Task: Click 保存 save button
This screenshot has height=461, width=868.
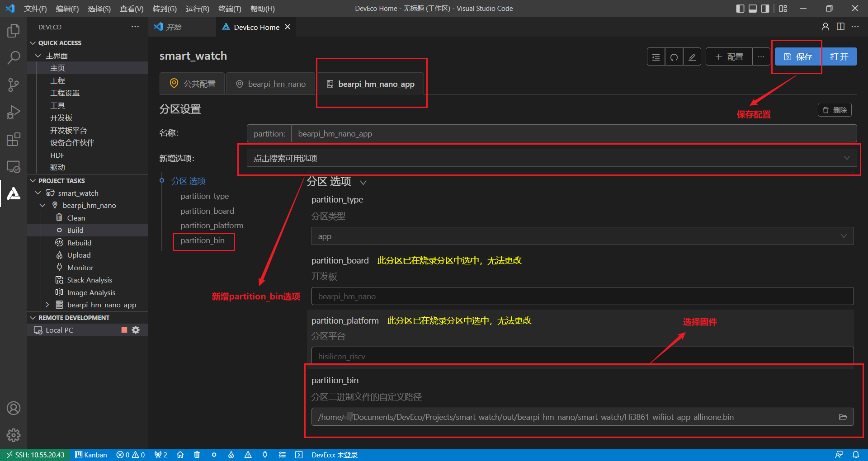Action: coord(798,57)
